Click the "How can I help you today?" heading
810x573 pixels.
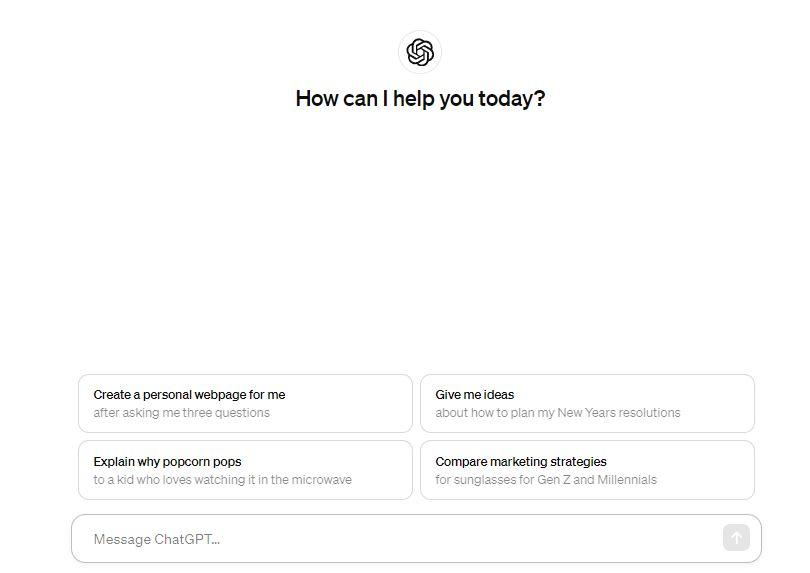click(x=420, y=98)
